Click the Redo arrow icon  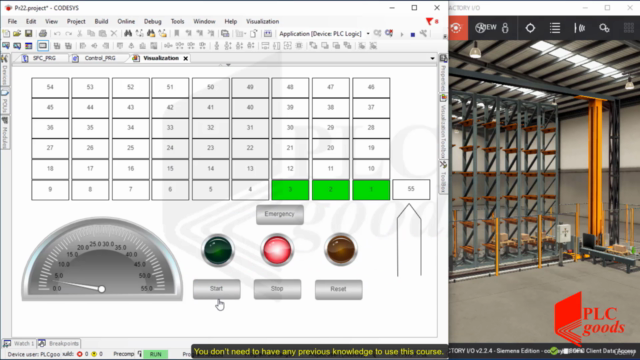(x=68, y=33)
